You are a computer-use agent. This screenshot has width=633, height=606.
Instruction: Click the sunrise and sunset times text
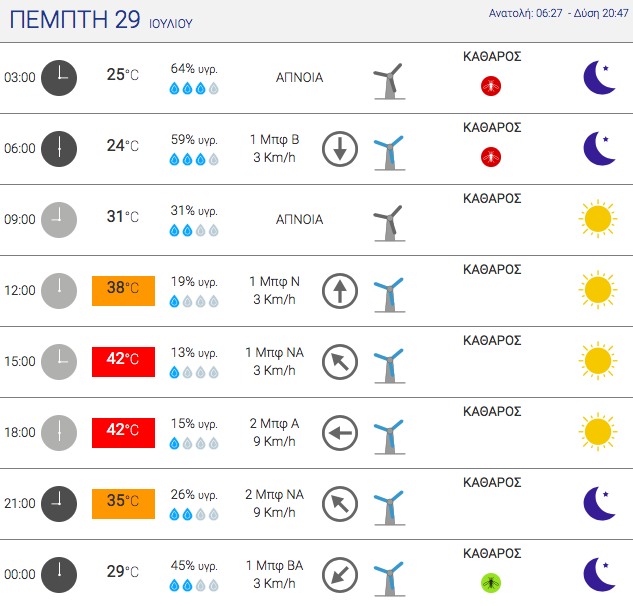[559, 13]
